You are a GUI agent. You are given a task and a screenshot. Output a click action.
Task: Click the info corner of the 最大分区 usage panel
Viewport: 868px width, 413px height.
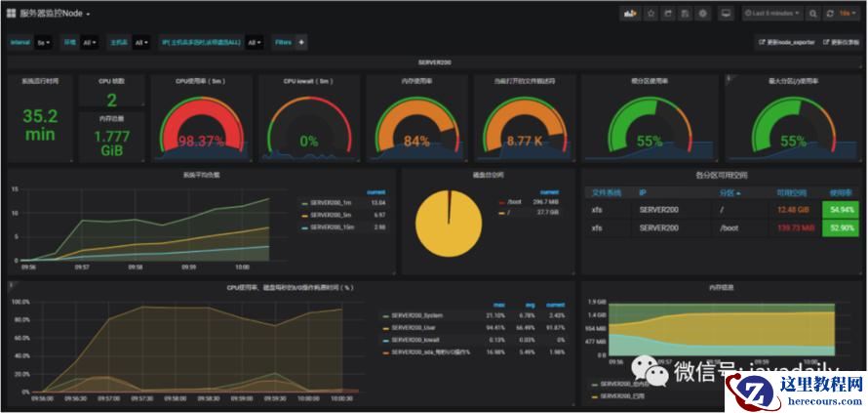pos(729,78)
